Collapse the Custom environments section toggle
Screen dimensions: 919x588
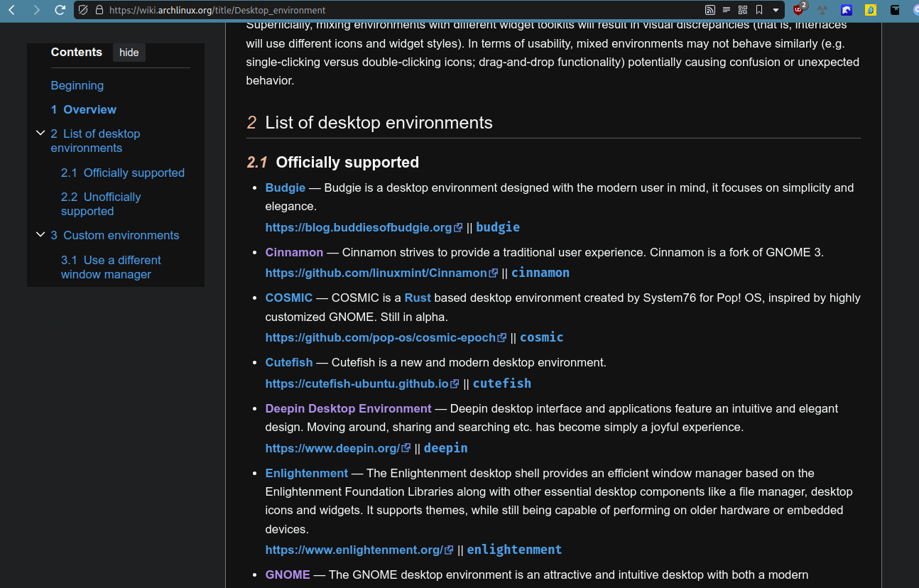pos(40,234)
